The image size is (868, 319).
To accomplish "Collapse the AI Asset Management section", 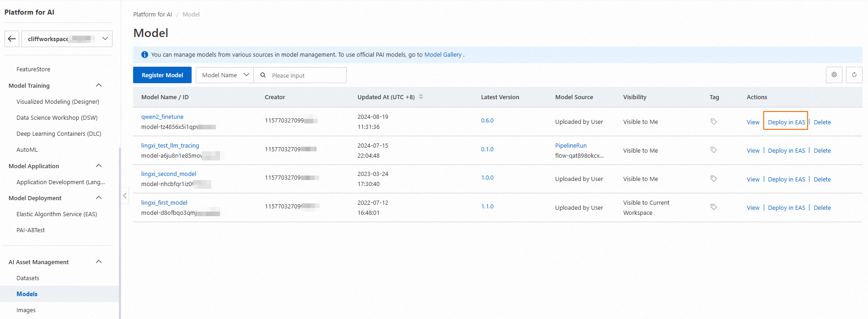I will 99,262.
